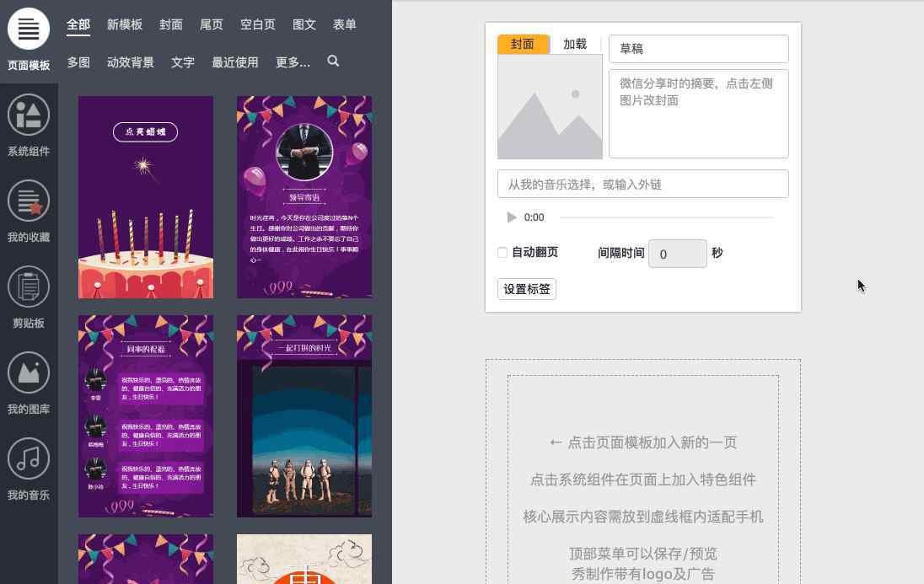Open the 系统组件 system components icon

pyautogui.click(x=29, y=115)
